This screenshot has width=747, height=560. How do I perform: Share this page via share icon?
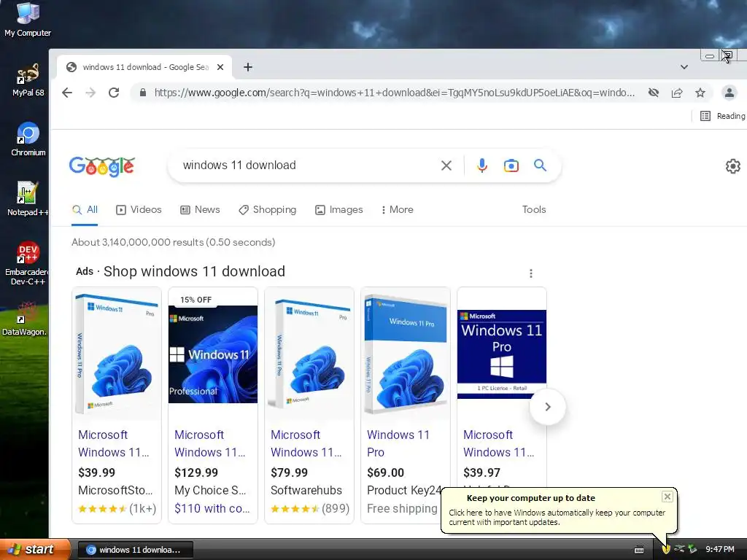(677, 93)
